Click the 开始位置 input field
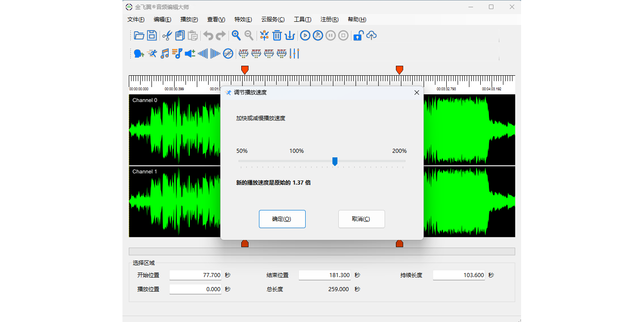Viewport: 644px width, 322px height. click(195, 275)
